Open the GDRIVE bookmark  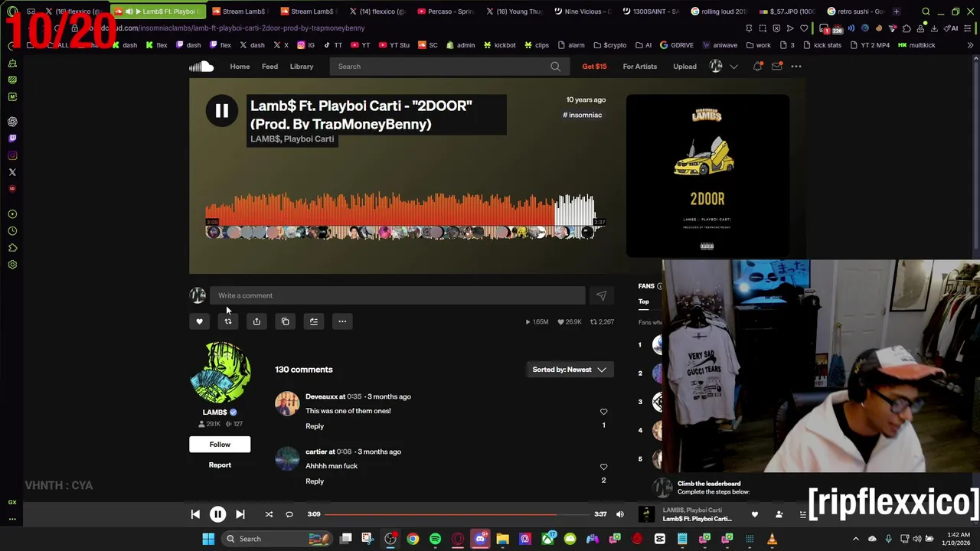click(676, 45)
